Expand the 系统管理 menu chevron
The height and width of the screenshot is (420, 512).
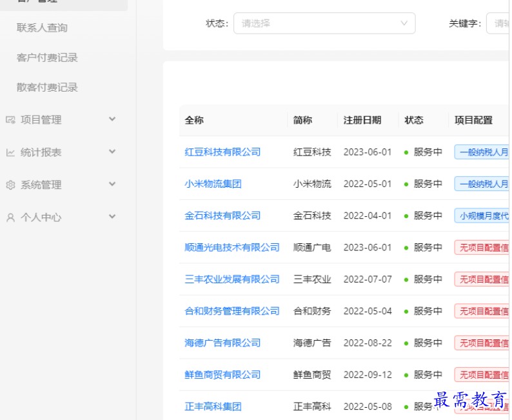[112, 185]
